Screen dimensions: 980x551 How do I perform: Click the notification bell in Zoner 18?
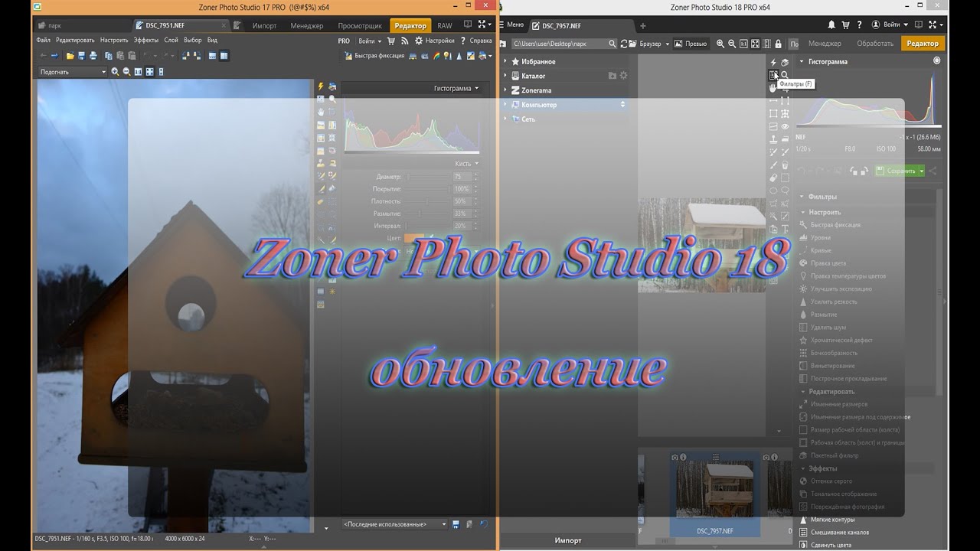(x=831, y=25)
